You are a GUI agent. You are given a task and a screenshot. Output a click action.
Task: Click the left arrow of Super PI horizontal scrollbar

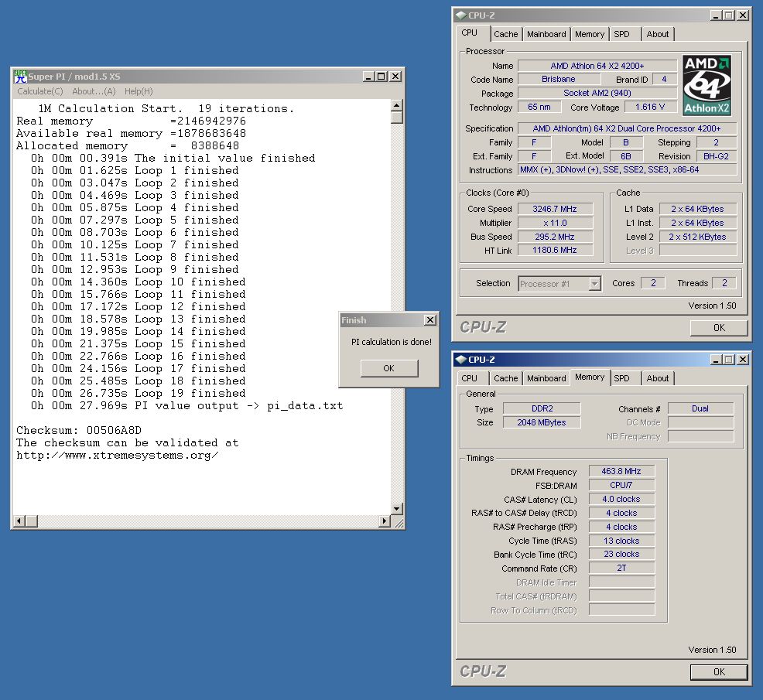coord(19,521)
